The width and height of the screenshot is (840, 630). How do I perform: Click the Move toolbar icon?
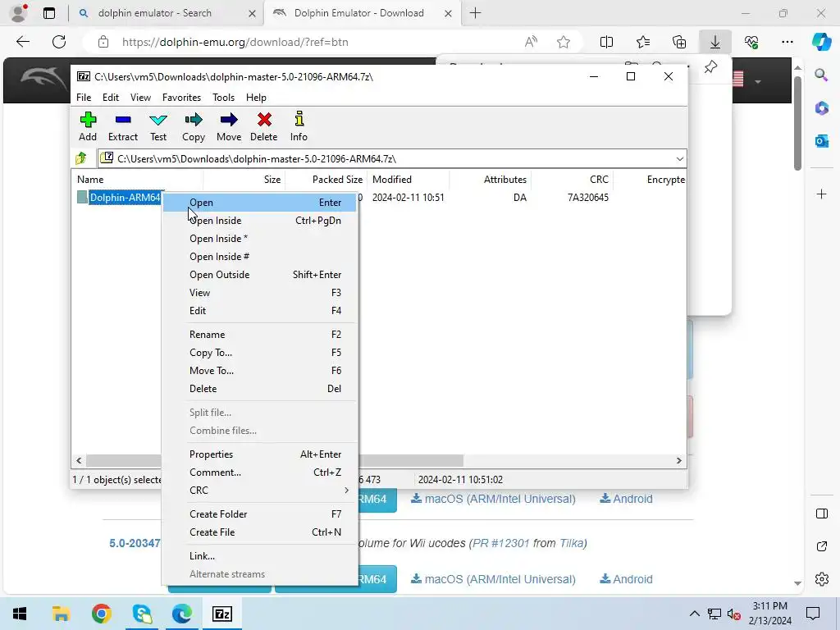click(x=229, y=126)
